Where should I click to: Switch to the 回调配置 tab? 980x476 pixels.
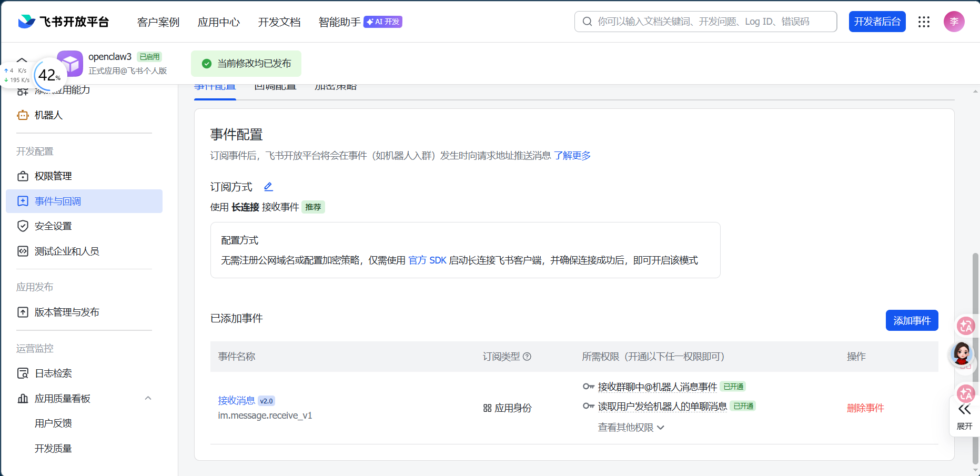click(x=275, y=86)
